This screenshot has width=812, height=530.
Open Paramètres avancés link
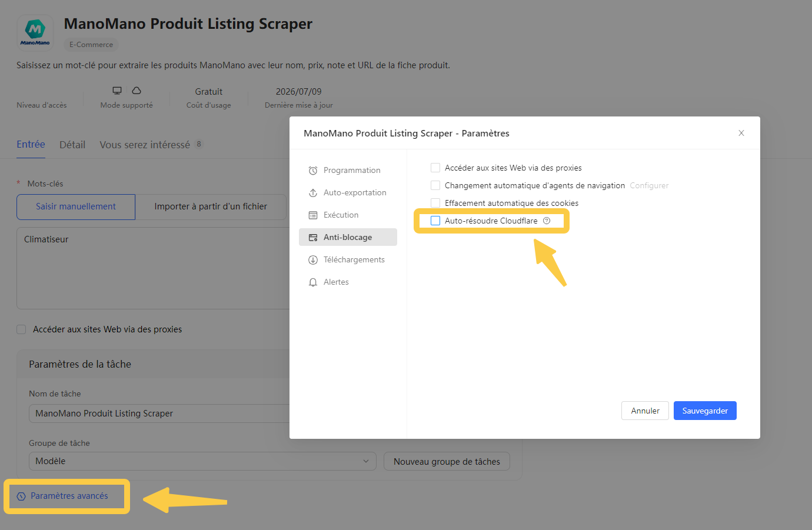(x=69, y=496)
